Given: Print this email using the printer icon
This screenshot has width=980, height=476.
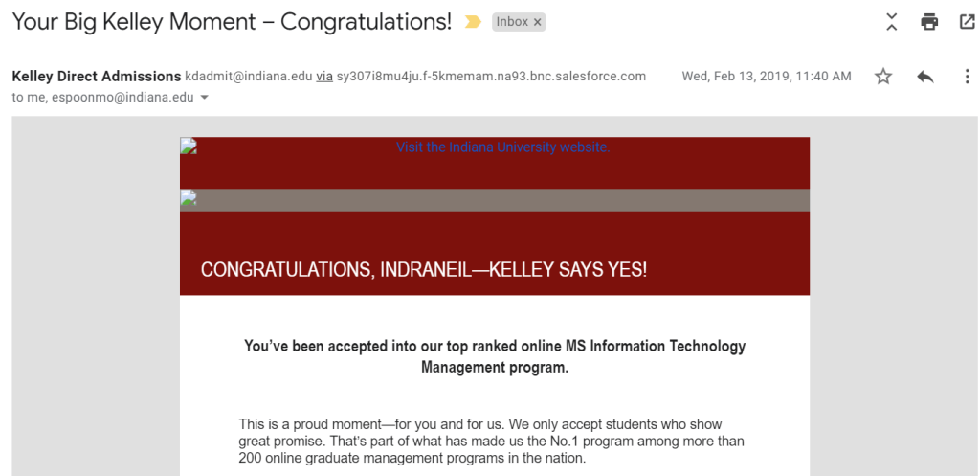Looking at the screenshot, I should point(929,22).
